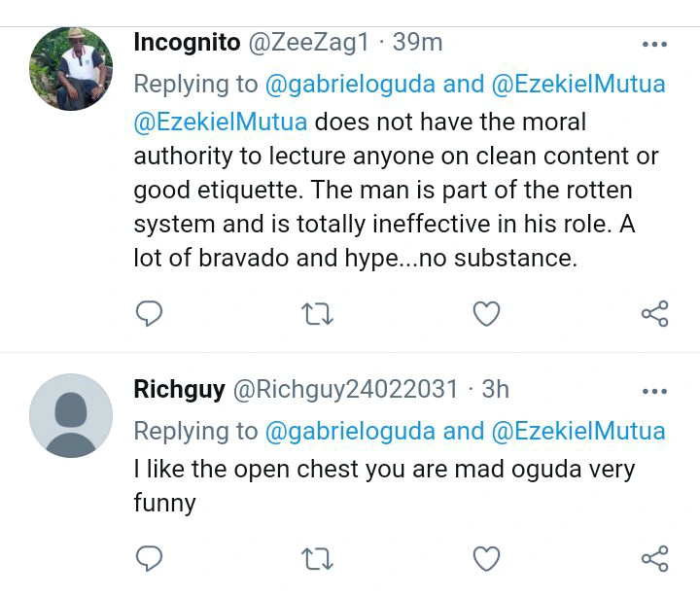
Task: Open more options for Incognito's tweet
Action: (x=655, y=45)
